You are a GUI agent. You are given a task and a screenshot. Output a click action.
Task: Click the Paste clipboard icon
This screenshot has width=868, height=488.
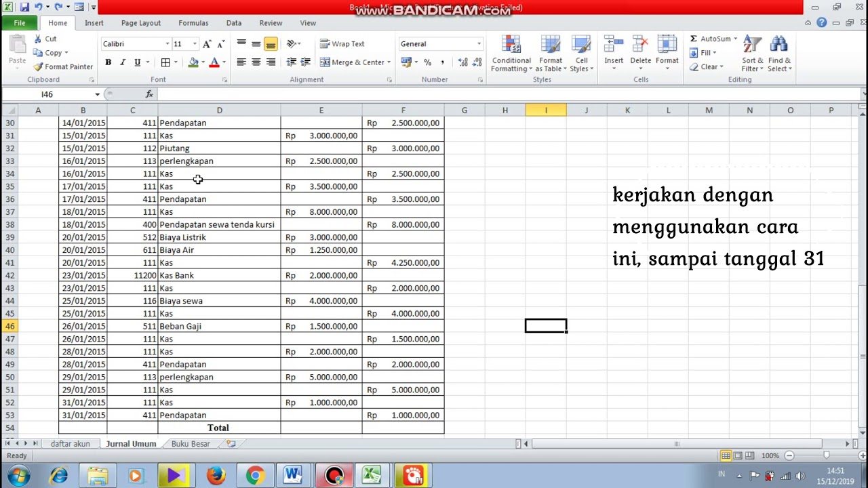[18, 44]
